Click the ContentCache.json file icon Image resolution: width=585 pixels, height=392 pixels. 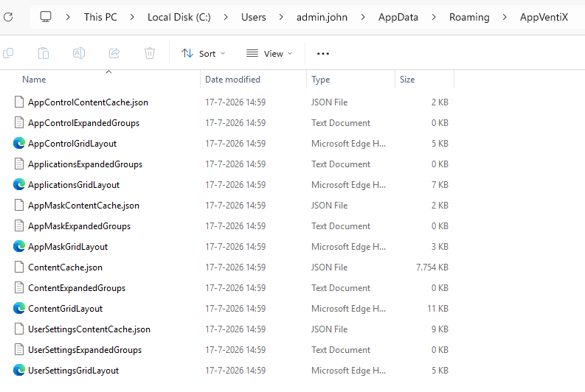(x=19, y=267)
